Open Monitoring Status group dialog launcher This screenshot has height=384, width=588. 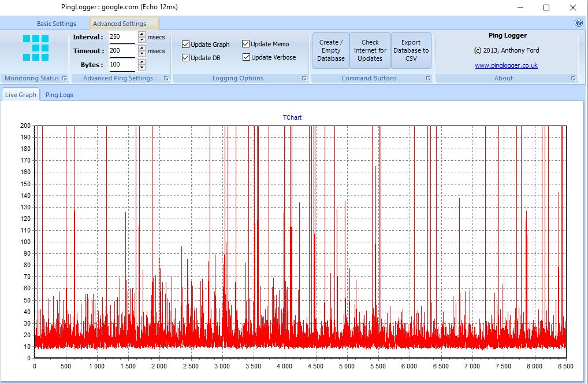pyautogui.click(x=65, y=79)
